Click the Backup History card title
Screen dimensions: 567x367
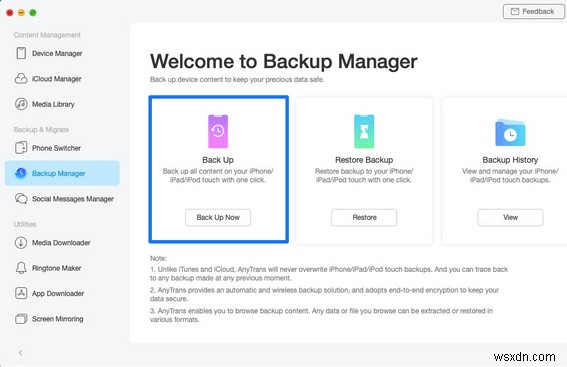510,160
